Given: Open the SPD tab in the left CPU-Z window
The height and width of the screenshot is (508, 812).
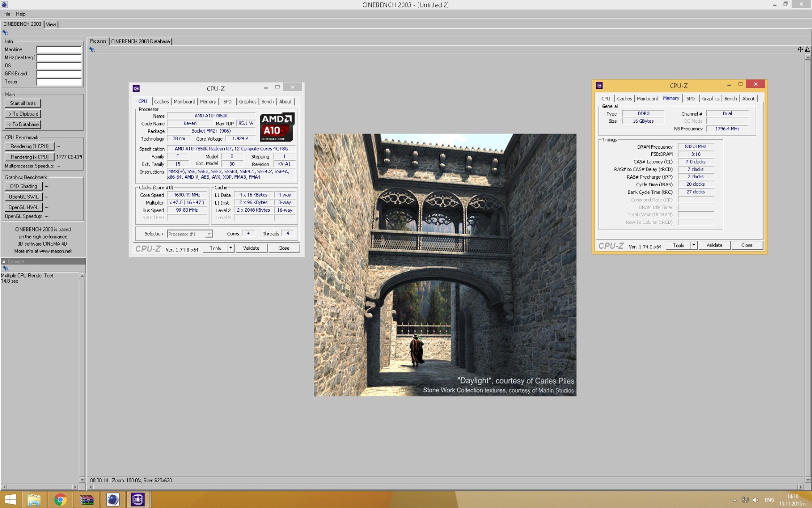Looking at the screenshot, I should [x=227, y=102].
